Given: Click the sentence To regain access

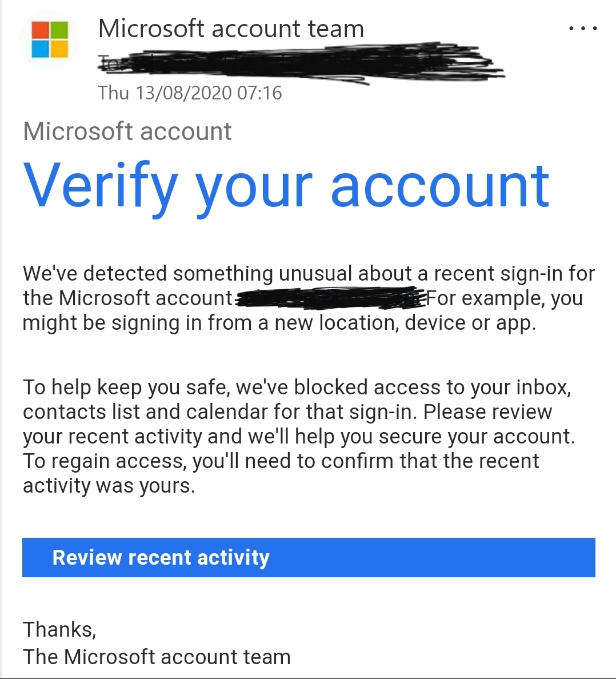Looking at the screenshot, I should pyautogui.click(x=281, y=473).
